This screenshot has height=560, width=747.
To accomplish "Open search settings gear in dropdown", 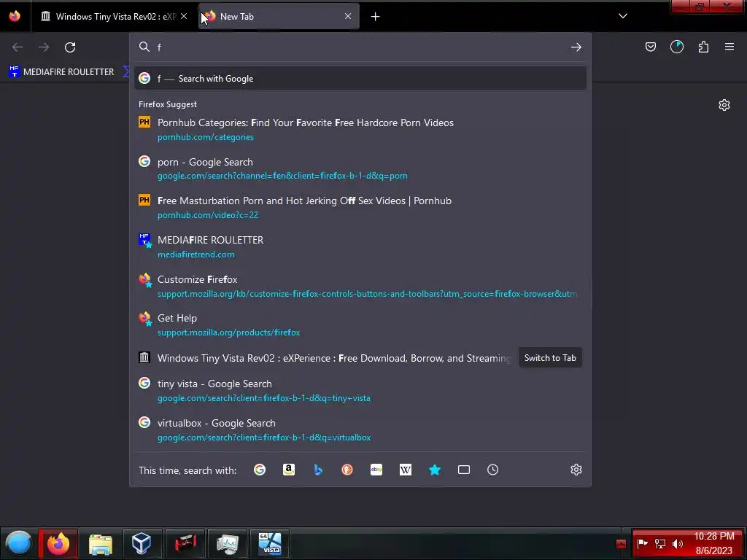I will [x=576, y=470].
